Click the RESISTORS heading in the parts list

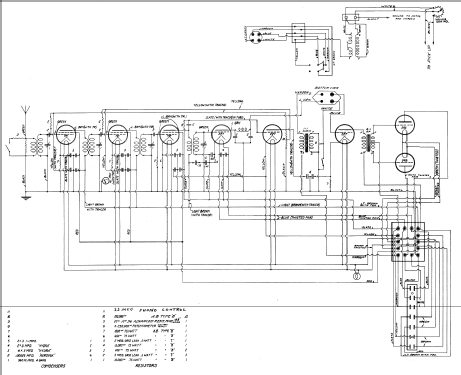146,366
